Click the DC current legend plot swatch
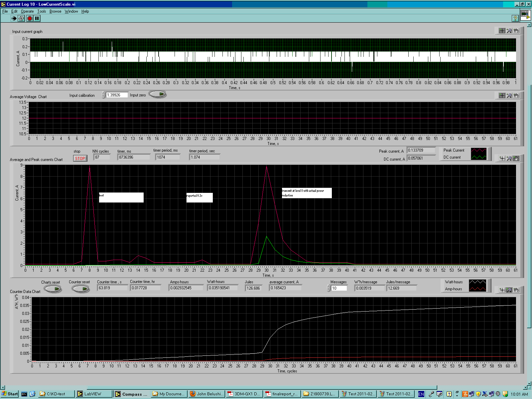The height and width of the screenshot is (399, 532). point(478,157)
